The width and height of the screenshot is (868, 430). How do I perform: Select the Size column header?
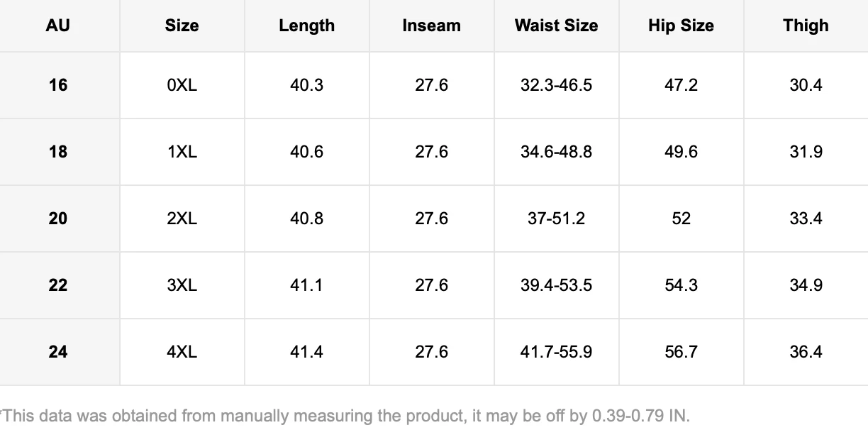pos(182,26)
